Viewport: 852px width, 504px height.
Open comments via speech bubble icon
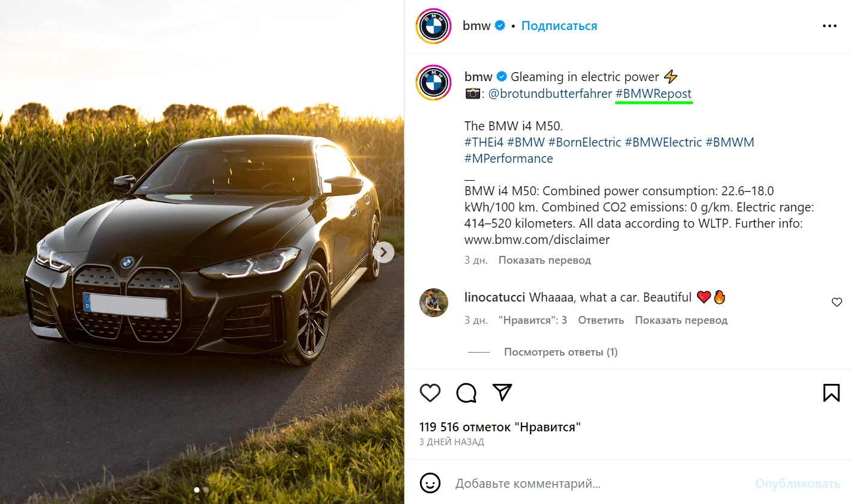pyautogui.click(x=466, y=393)
